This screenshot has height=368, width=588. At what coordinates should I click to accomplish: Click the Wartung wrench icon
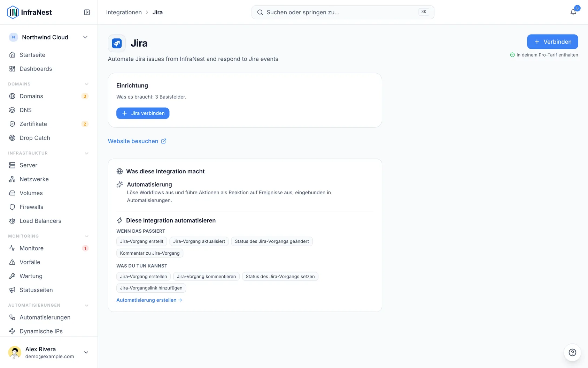[12, 276]
